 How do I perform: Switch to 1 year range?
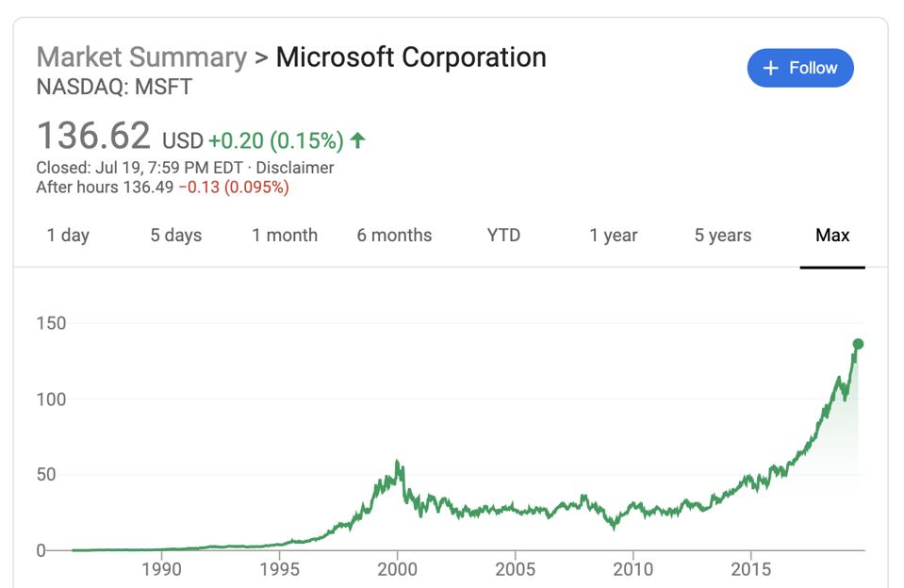coord(614,236)
